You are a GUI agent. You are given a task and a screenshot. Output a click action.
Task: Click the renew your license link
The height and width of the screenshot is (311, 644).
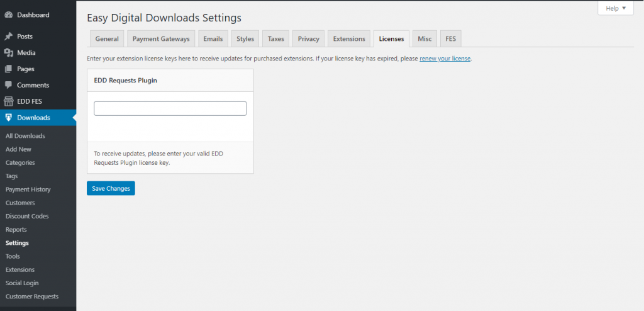tap(445, 59)
